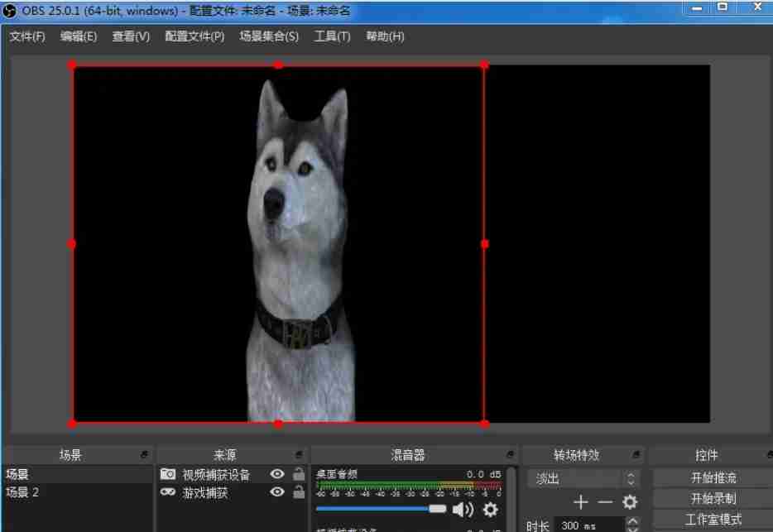Increase transition duration with up arrow
Image resolution: width=773 pixels, height=532 pixels.
coord(633,521)
